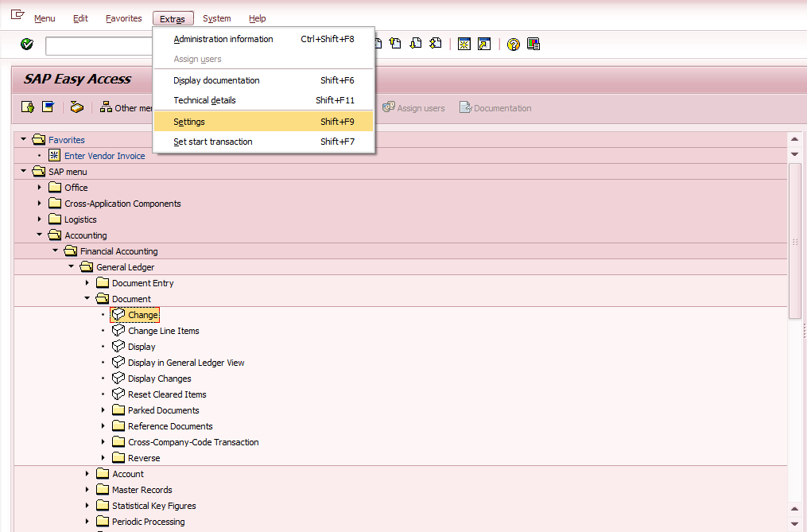Screen dimensions: 807x532
Task: Expand the Cross-Application Components node
Action: (39, 203)
